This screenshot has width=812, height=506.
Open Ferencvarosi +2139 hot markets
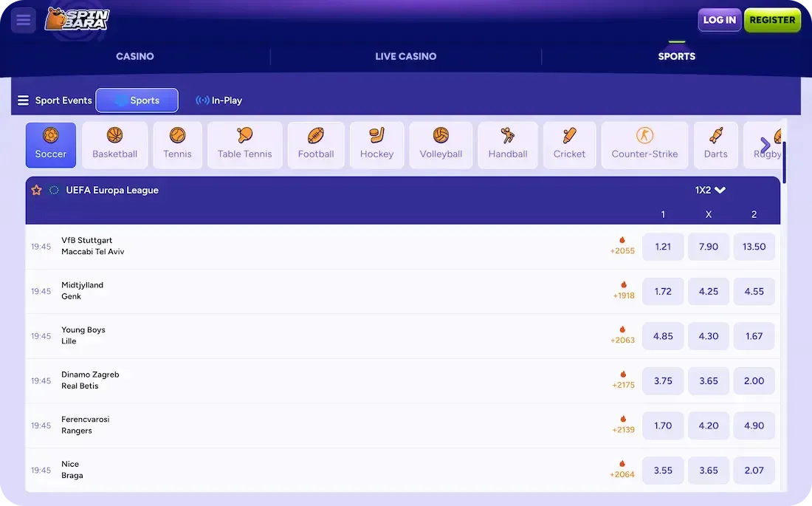[x=623, y=425]
